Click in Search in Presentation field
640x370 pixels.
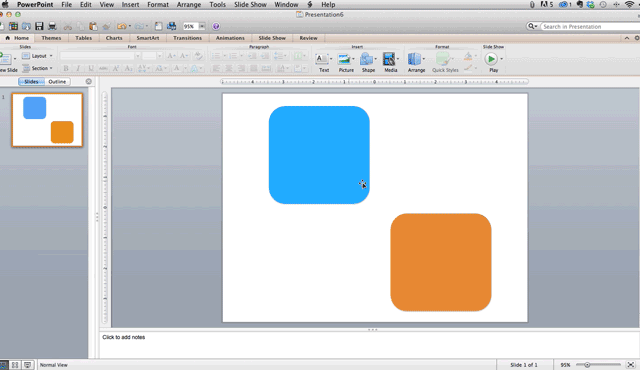(x=590, y=27)
